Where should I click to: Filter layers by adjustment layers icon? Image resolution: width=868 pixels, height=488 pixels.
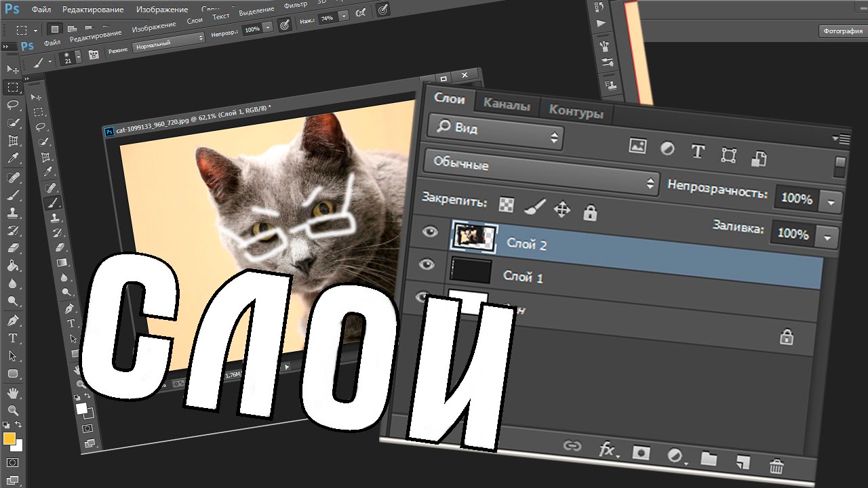click(x=667, y=149)
